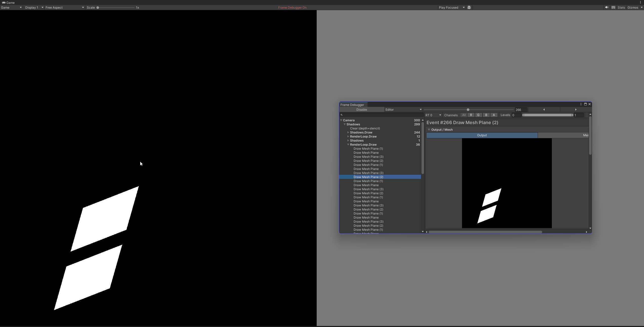Toggle the Stats overlay
Image resolution: width=644 pixels, height=327 pixels.
point(621,8)
